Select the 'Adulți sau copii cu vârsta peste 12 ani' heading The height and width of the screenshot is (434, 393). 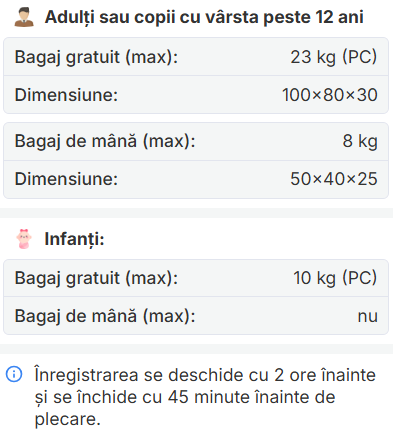click(x=204, y=17)
